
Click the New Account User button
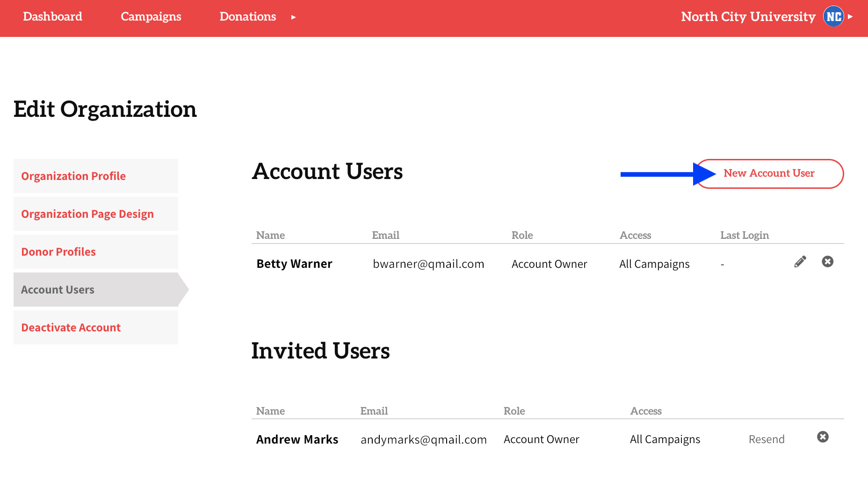click(769, 173)
